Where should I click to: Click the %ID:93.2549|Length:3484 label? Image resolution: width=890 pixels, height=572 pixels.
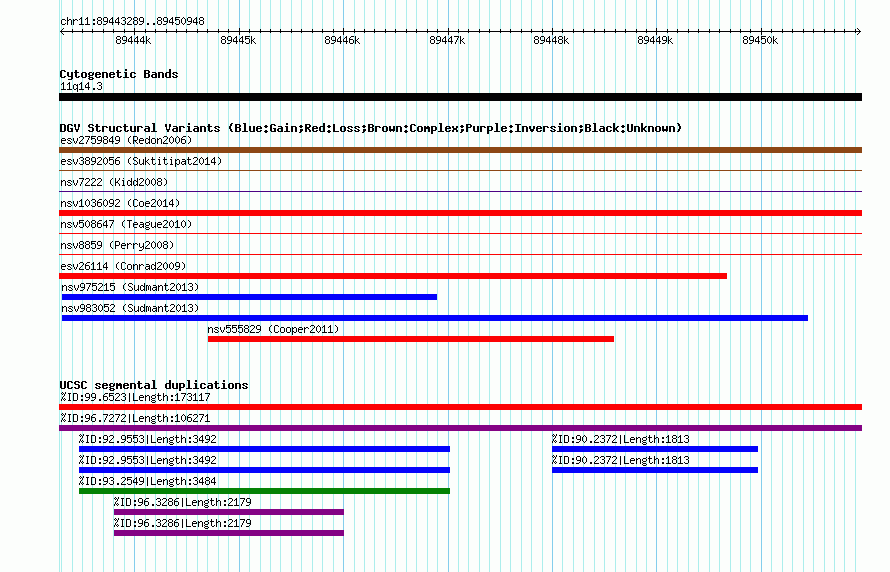click(148, 481)
